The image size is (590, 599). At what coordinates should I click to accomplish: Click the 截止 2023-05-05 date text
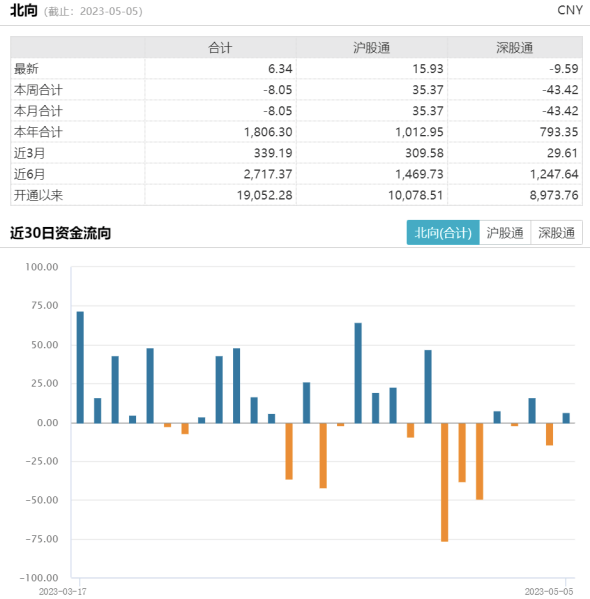coord(93,11)
